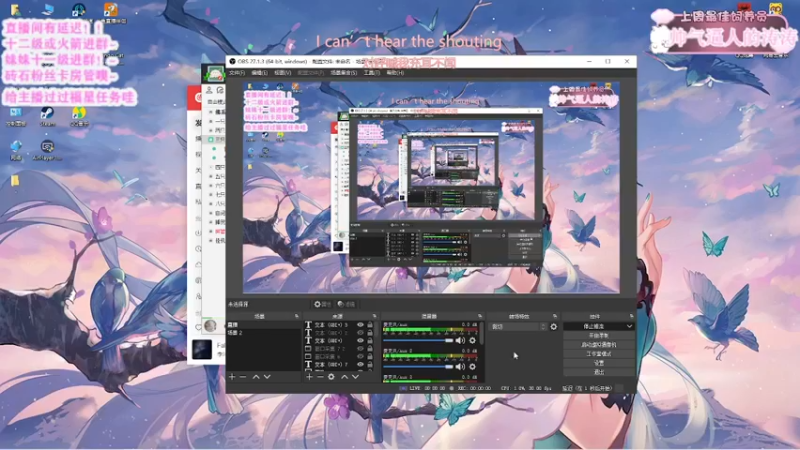Pop out the 场景 dock panel
Viewport: 800px width, 450px height.
pyautogui.click(x=296, y=316)
